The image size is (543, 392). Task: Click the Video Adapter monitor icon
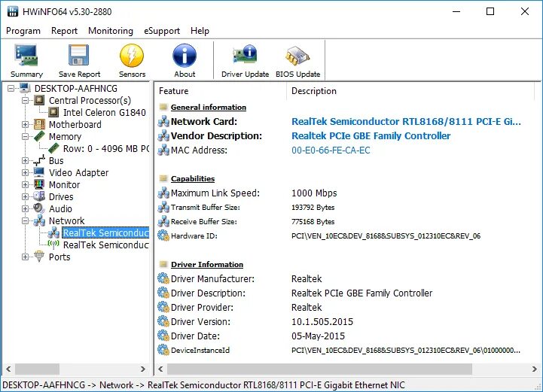pos(39,172)
